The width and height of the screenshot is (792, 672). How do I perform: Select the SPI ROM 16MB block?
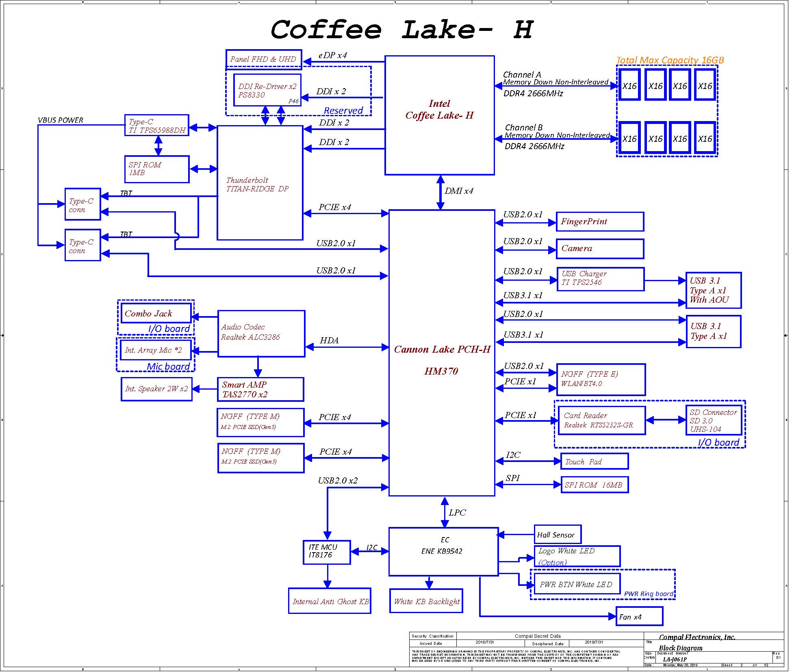(x=594, y=485)
